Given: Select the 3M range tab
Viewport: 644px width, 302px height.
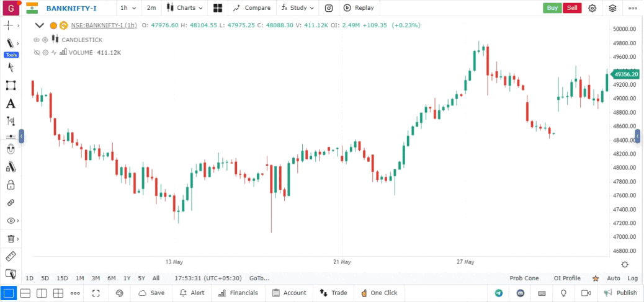Looking at the screenshot, I should click(95, 278).
